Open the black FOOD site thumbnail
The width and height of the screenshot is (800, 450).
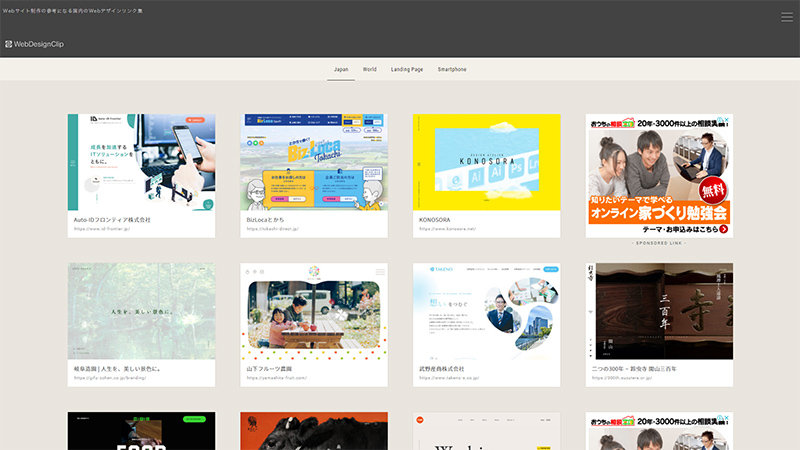(141, 431)
